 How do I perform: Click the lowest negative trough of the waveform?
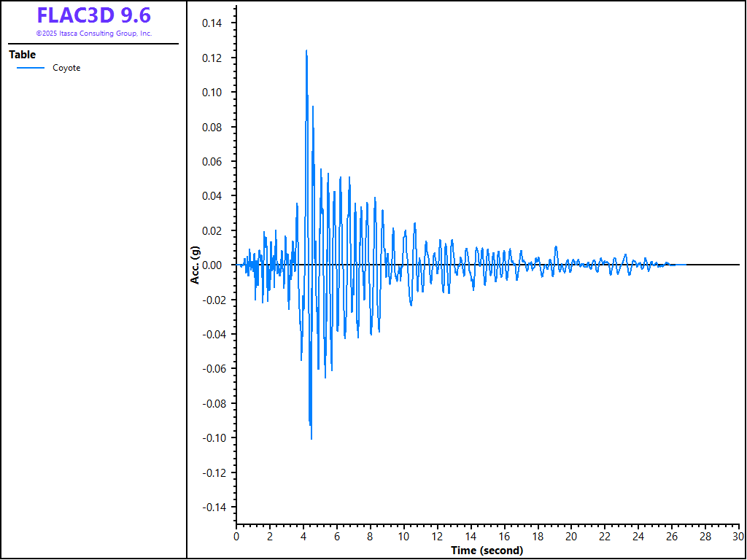pos(311,438)
